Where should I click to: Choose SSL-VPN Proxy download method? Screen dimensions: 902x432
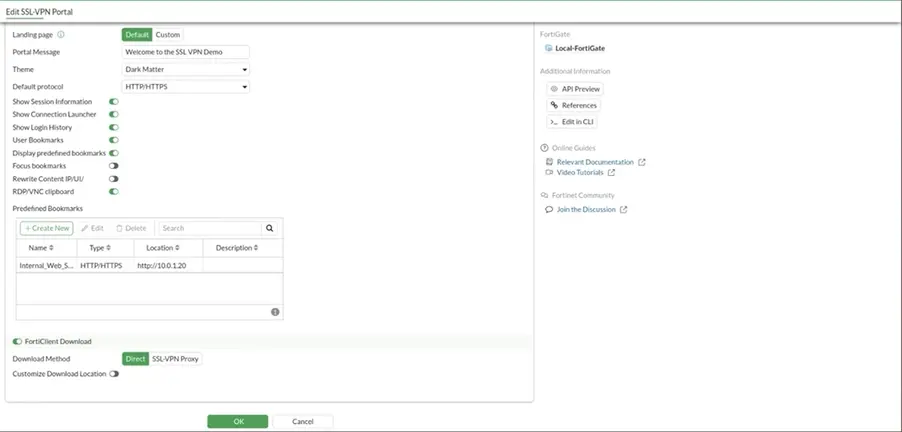[x=175, y=359]
